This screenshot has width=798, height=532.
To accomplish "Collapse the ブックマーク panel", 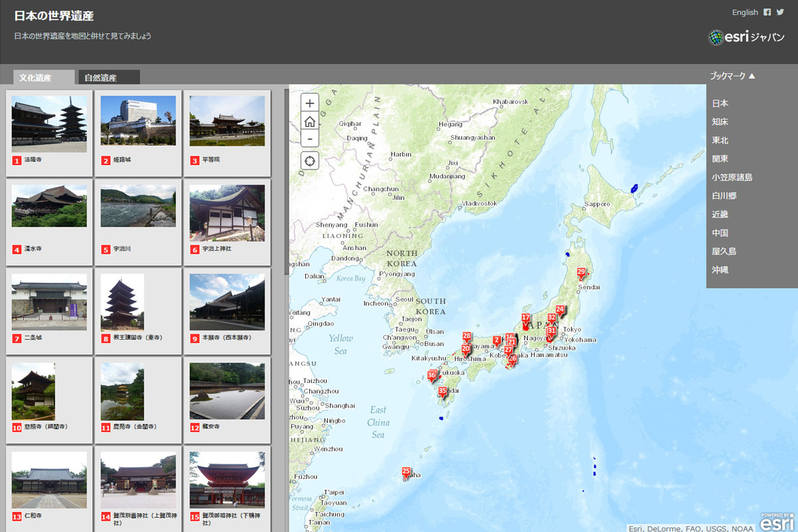I will tap(732, 76).
